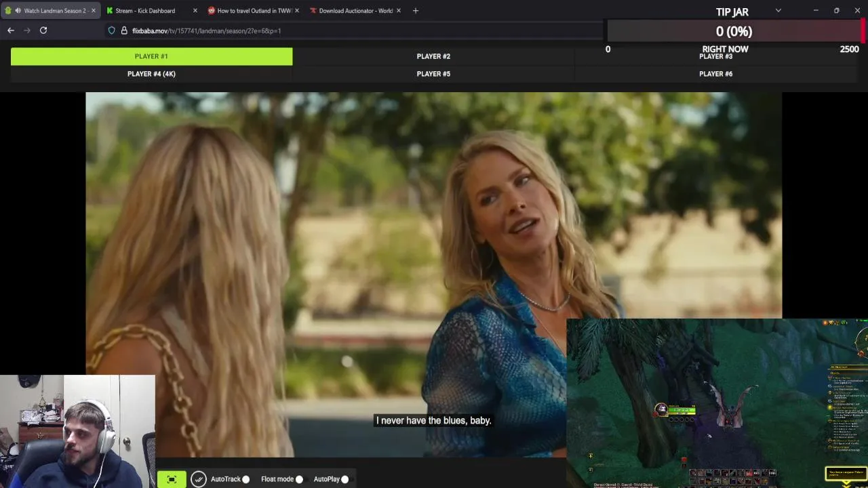Close the Stream - Kick Dashboard tab
This screenshot has width=868, height=488.
point(195,11)
